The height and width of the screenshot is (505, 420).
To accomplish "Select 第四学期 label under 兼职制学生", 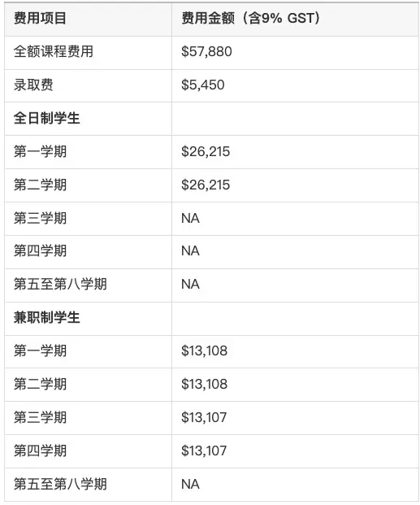I will (40, 451).
